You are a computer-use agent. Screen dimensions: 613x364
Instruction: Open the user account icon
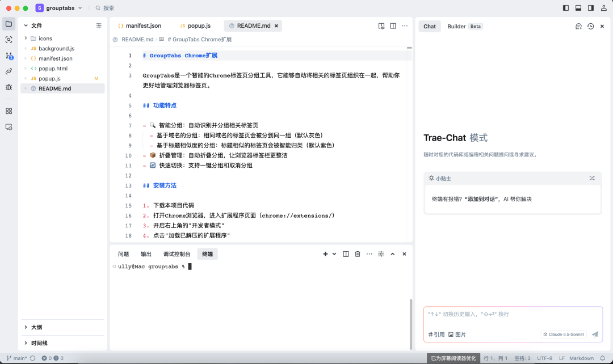603,8
